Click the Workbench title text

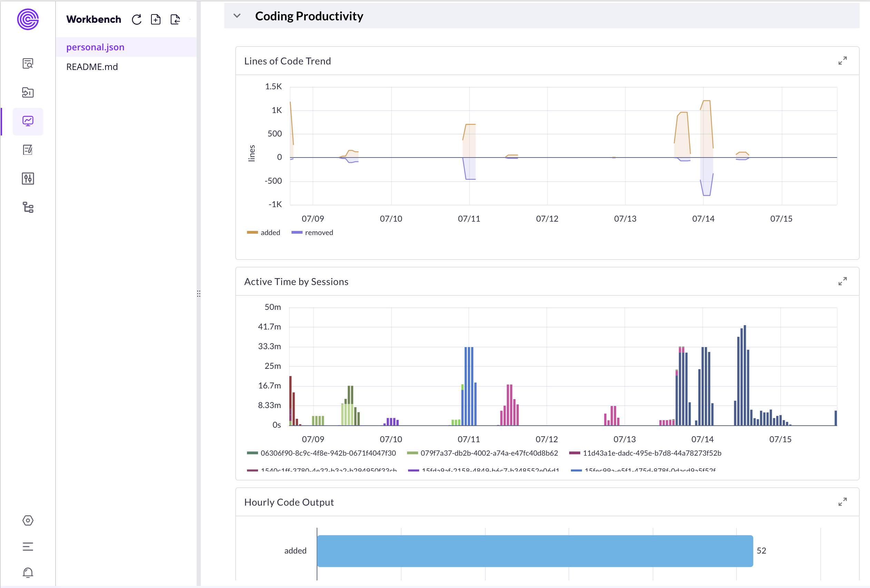[93, 19]
